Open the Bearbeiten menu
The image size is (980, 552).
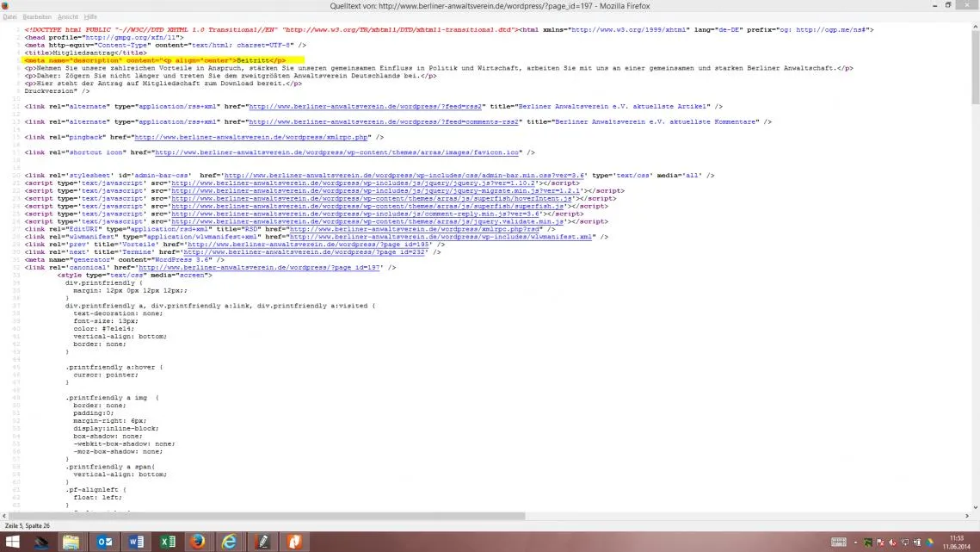click(37, 17)
